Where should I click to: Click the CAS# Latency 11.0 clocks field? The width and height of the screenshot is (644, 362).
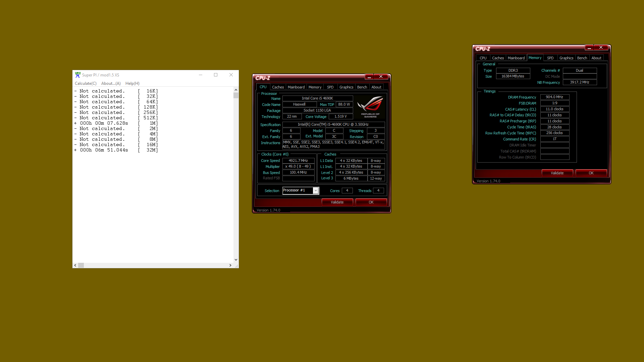click(554, 109)
